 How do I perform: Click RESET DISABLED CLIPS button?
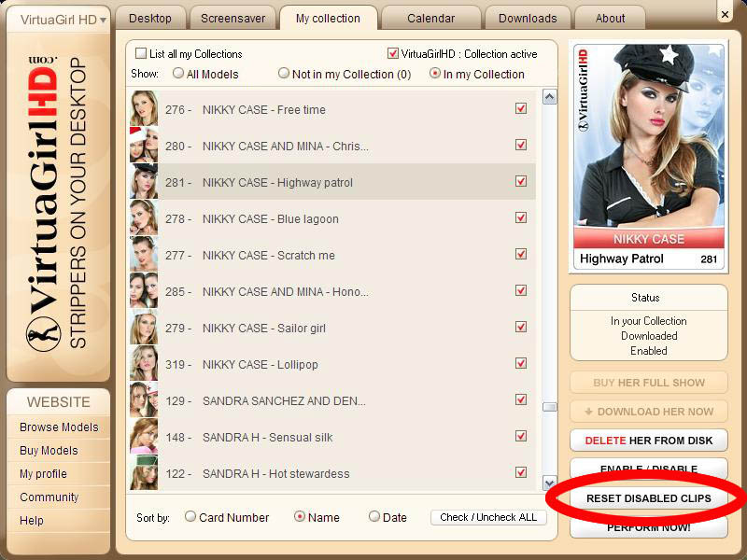click(648, 498)
